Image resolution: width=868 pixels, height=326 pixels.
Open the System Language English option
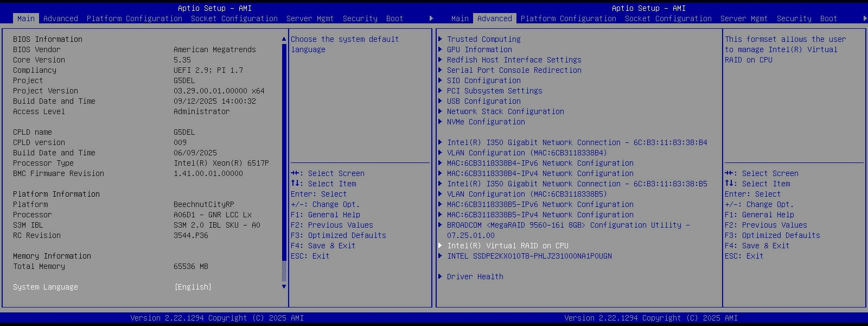click(193, 287)
